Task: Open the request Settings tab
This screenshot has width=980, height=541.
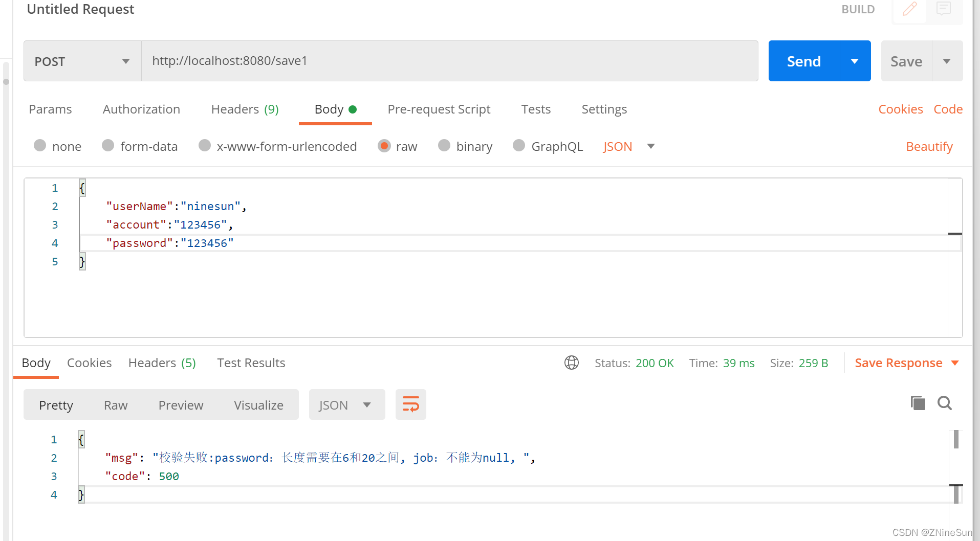Action: tap(604, 109)
